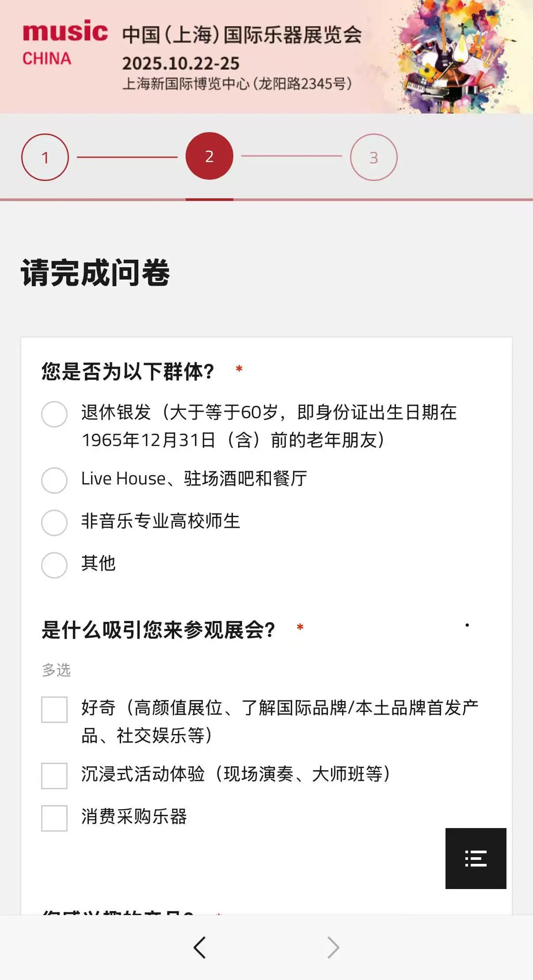Click the 您是否为以下群体? question label
Image resolution: width=533 pixels, height=980 pixels.
pos(128,371)
